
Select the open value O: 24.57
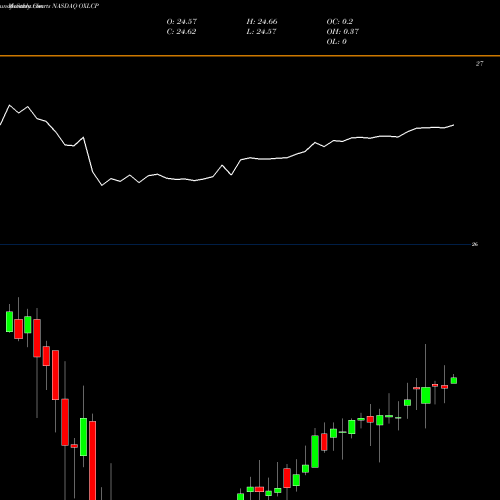point(182,21)
